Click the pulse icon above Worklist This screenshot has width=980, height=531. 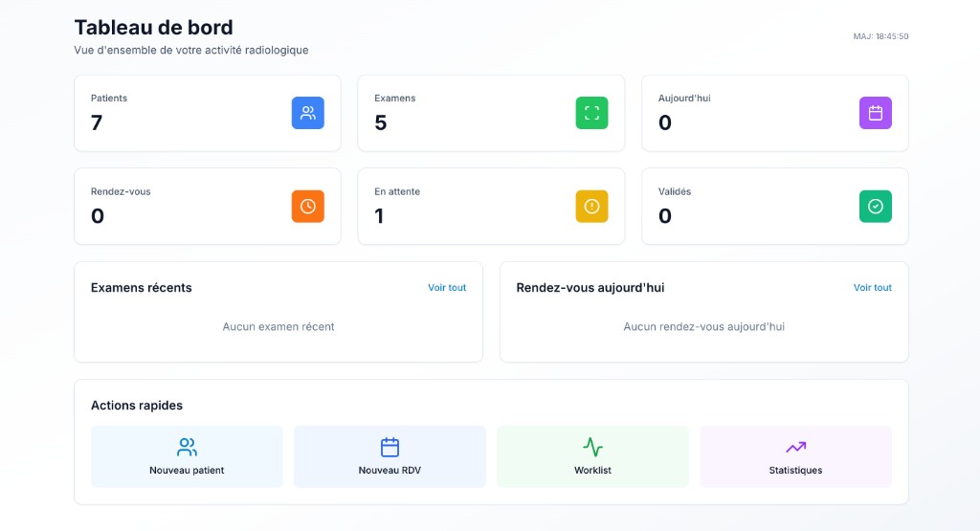(592, 448)
